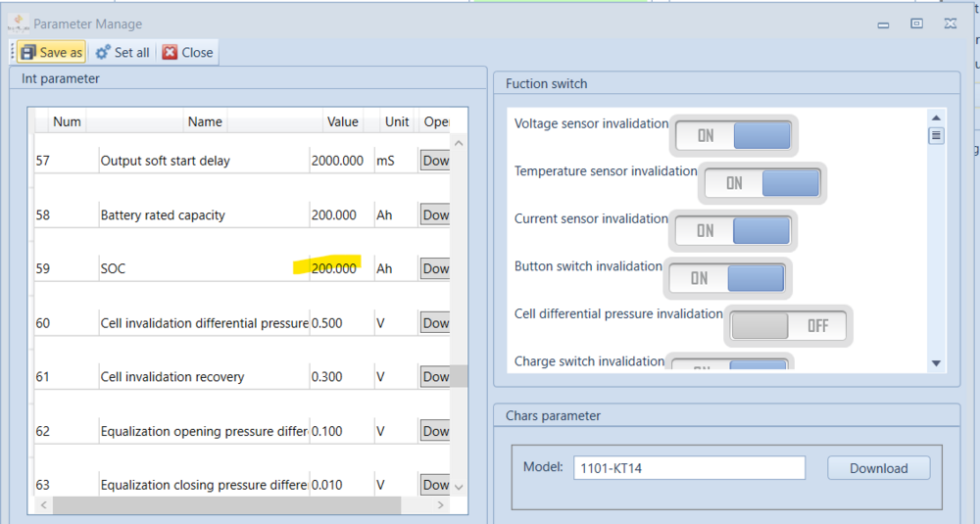Toggle the Temperature sensor invalidation switch
The image size is (980, 524).
(x=761, y=183)
